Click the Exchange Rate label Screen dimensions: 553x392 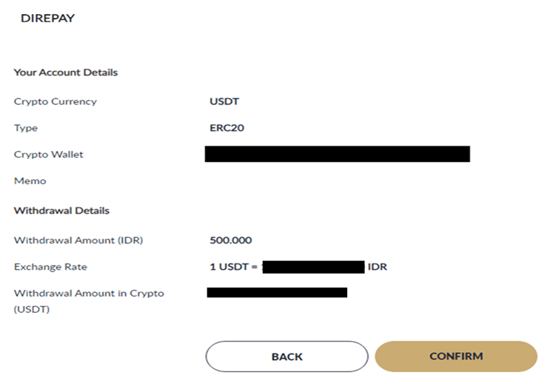[45, 267]
